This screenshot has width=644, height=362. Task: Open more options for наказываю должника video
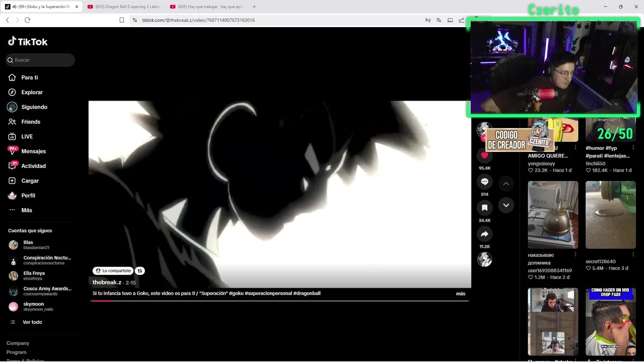(576, 255)
